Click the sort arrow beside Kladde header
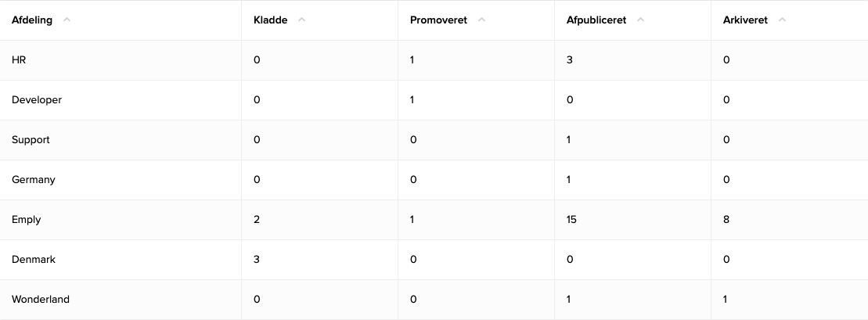The height and width of the screenshot is (320, 868). [x=302, y=20]
